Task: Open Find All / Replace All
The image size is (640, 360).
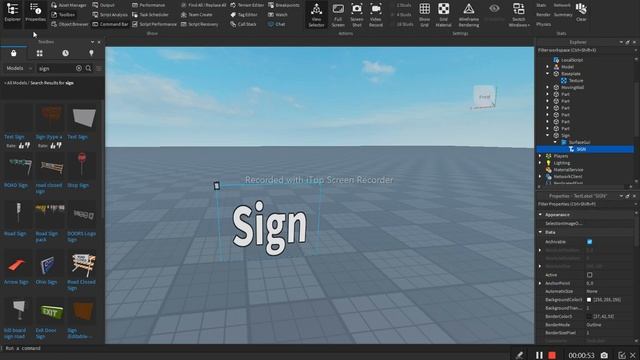Action: [203, 5]
